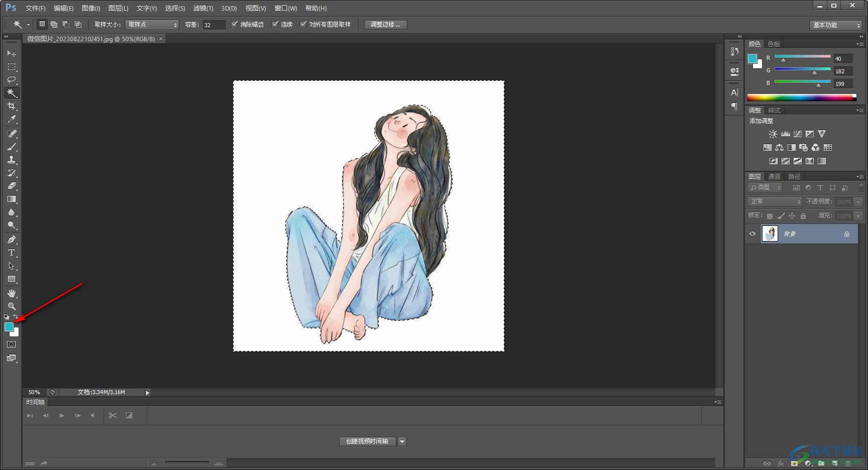Open 滤镜(T) menu
This screenshot has height=470, width=868.
(x=203, y=9)
